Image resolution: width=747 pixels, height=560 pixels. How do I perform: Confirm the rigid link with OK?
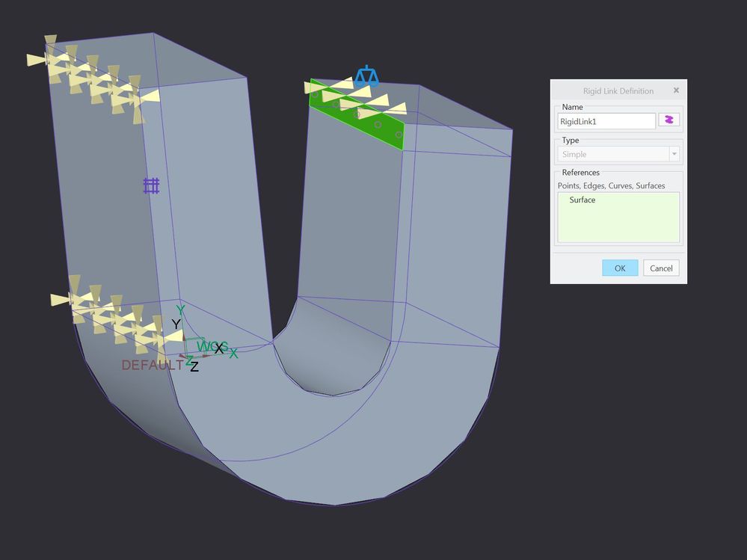click(x=619, y=268)
